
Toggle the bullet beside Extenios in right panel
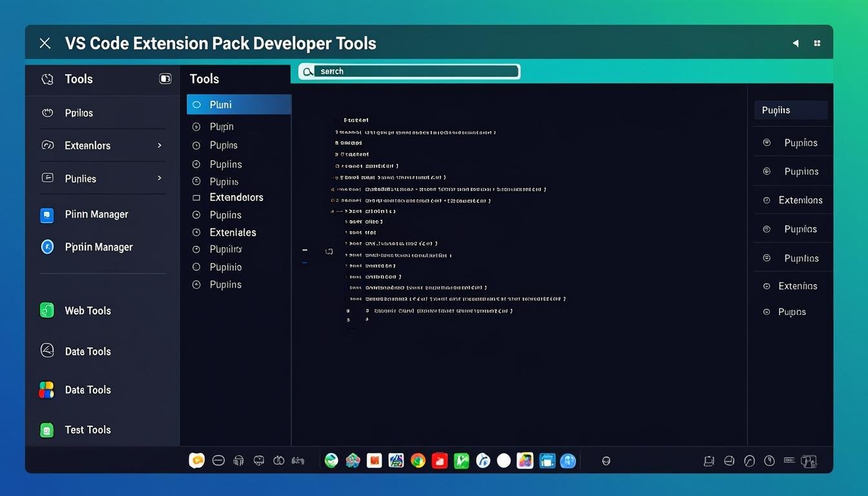767,286
